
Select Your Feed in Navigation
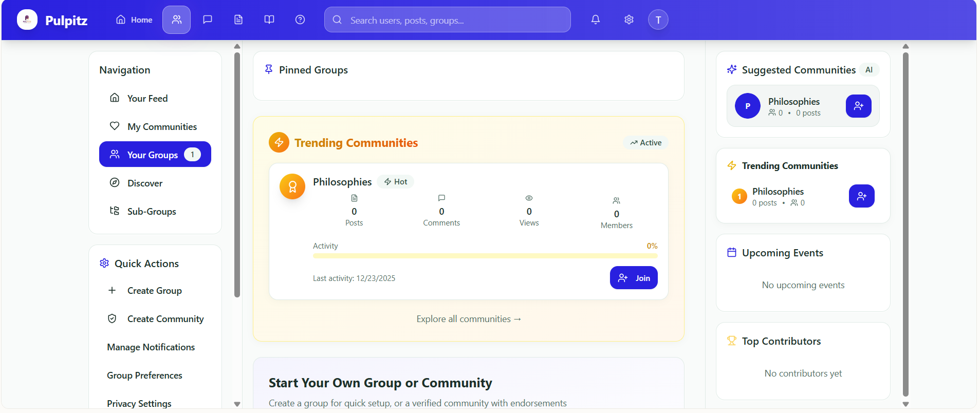155,98
